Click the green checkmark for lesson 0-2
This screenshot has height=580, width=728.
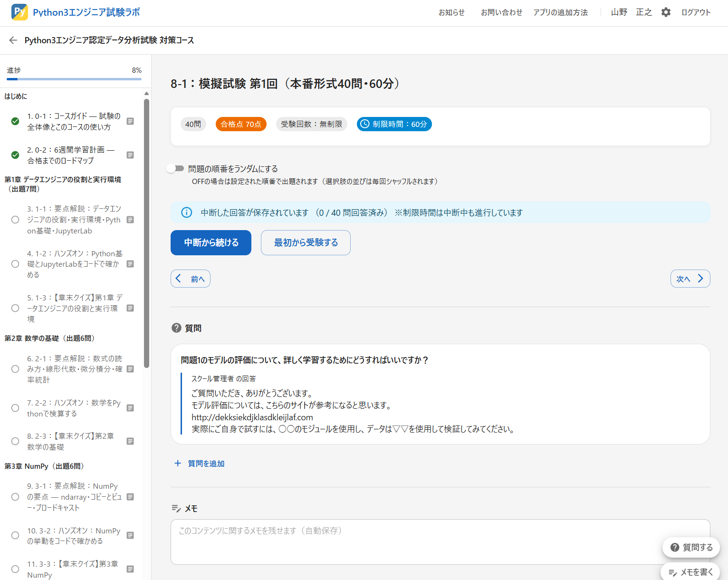[15, 155]
